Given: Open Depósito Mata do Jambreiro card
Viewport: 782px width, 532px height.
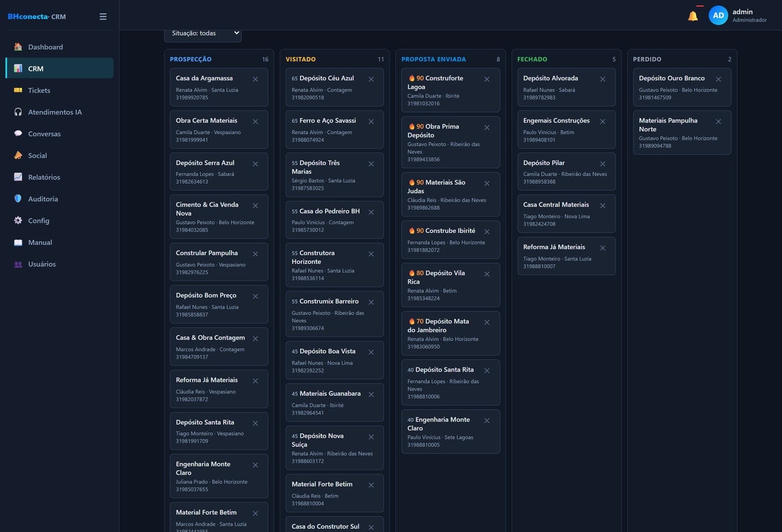Looking at the screenshot, I should (x=450, y=333).
